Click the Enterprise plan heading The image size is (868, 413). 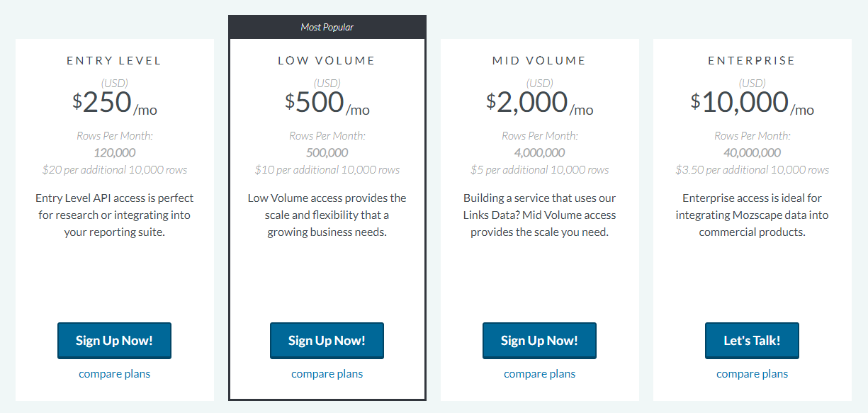pyautogui.click(x=752, y=61)
